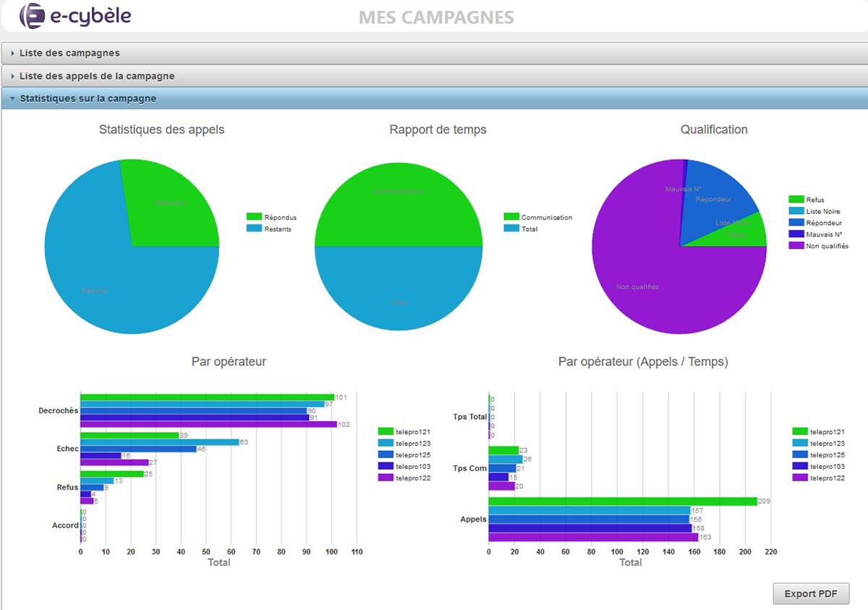Click the Appels axis label
Image resolution: width=868 pixels, height=610 pixels.
(474, 520)
